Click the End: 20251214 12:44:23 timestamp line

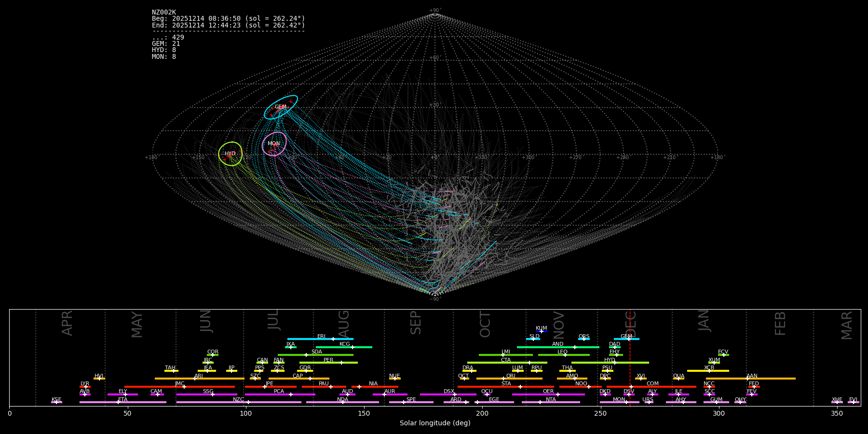click(x=229, y=26)
